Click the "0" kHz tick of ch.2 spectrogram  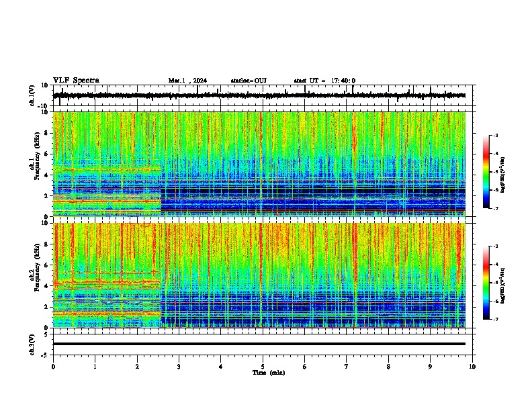47,328
